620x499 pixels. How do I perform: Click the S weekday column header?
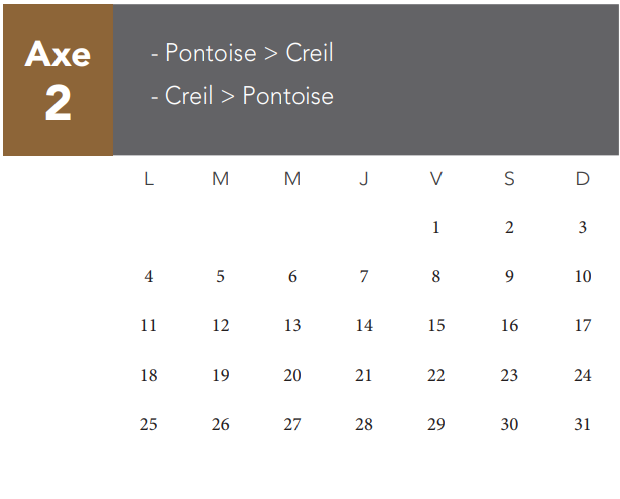509,179
